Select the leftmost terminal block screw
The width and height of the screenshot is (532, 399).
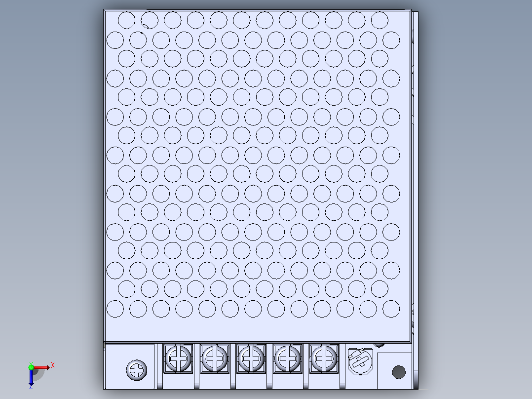pos(178,359)
